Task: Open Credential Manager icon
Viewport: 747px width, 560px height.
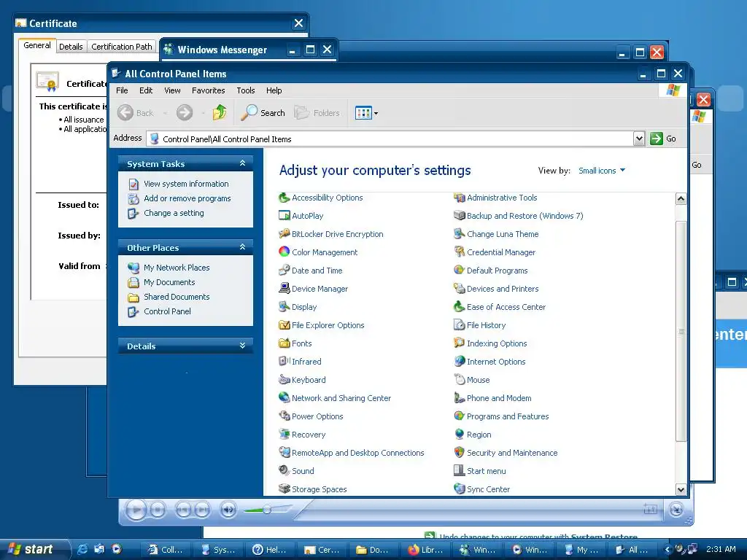Action: tap(460, 252)
